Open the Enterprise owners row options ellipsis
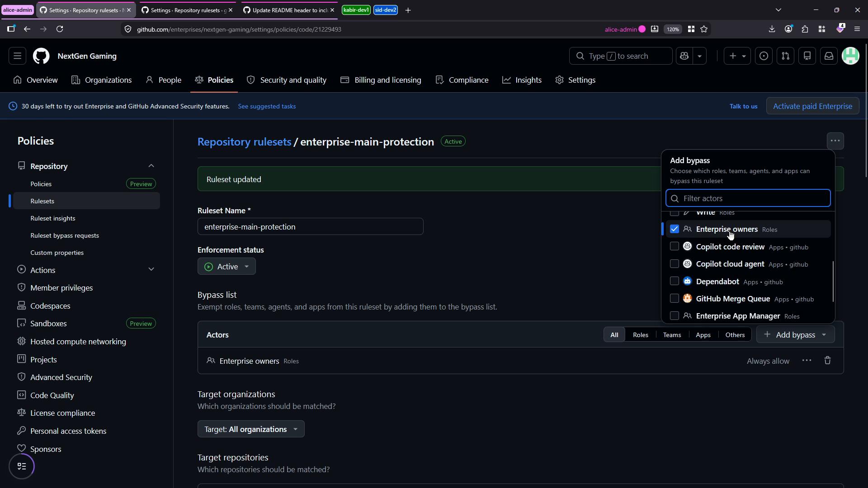The height and width of the screenshot is (488, 868). click(x=807, y=361)
